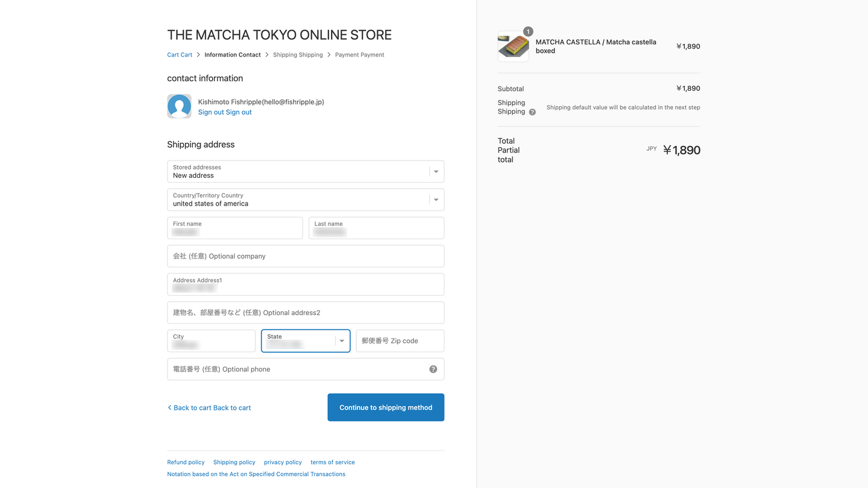Open the Refund policy link
The image size is (868, 488).
[186, 462]
